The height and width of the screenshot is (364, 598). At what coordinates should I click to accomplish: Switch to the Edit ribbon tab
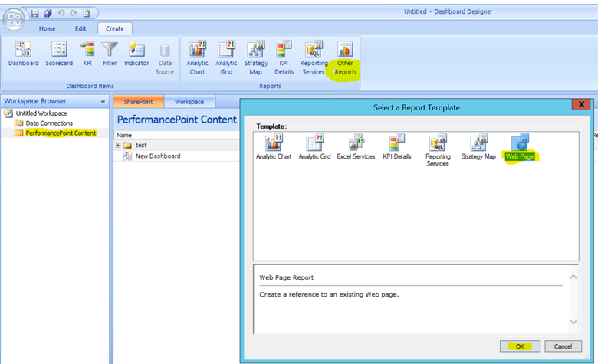point(80,28)
